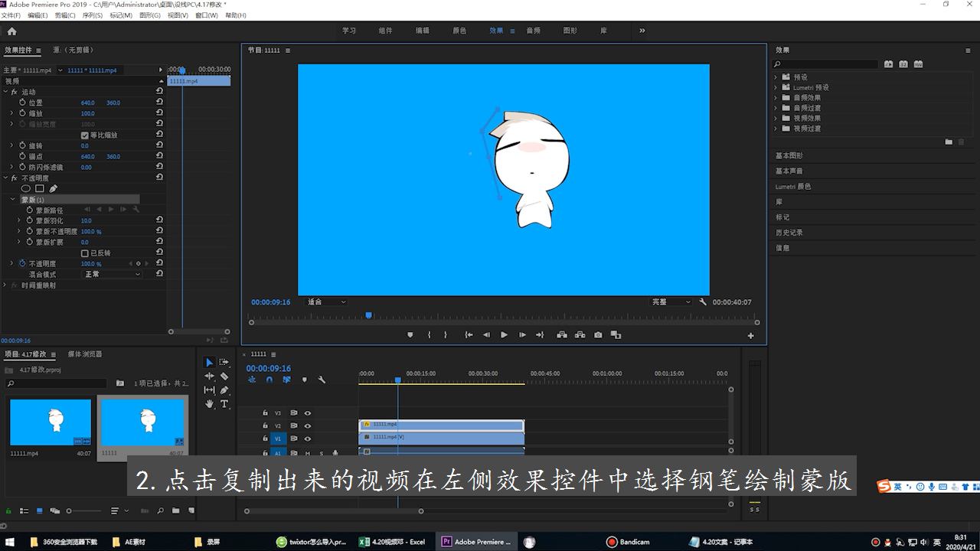This screenshot has width=980, height=551.
Task: Select the Type tool
Action: coord(224,403)
